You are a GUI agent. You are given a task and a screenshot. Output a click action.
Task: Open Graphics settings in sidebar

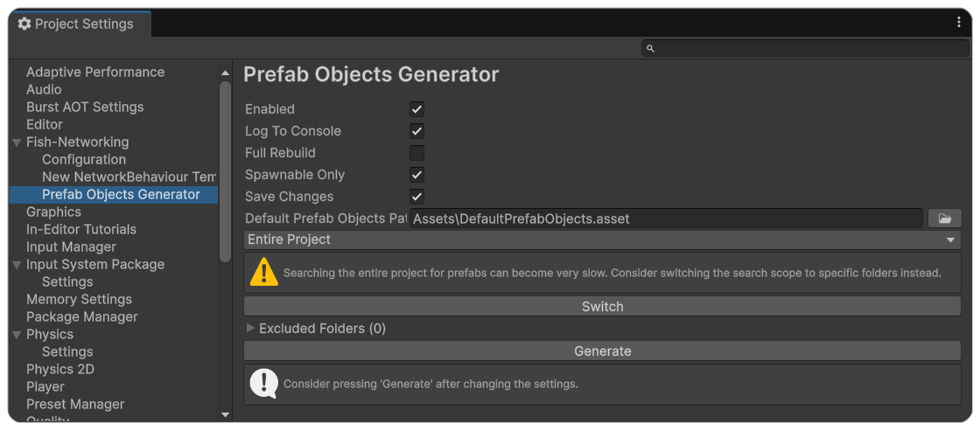tap(53, 212)
